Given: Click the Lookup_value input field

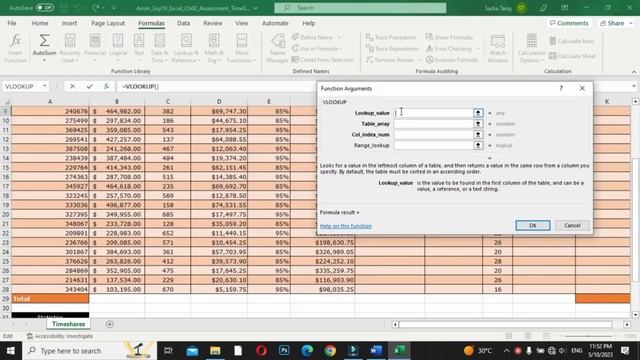Looking at the screenshot, I should click(433, 113).
